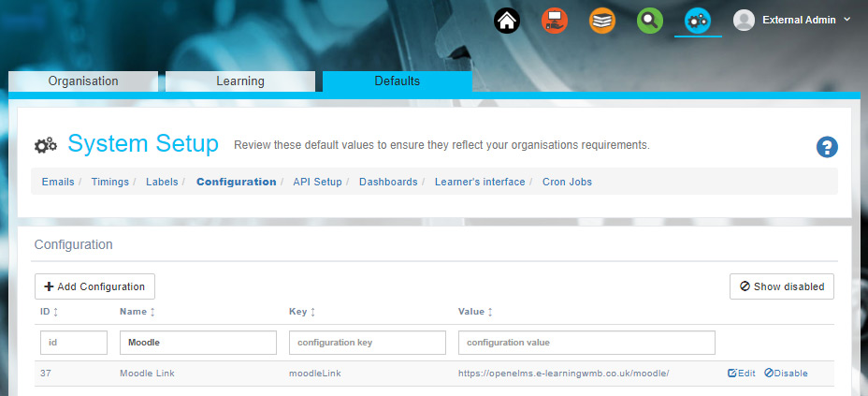
Task: Click the Add Configuration button
Action: (94, 286)
